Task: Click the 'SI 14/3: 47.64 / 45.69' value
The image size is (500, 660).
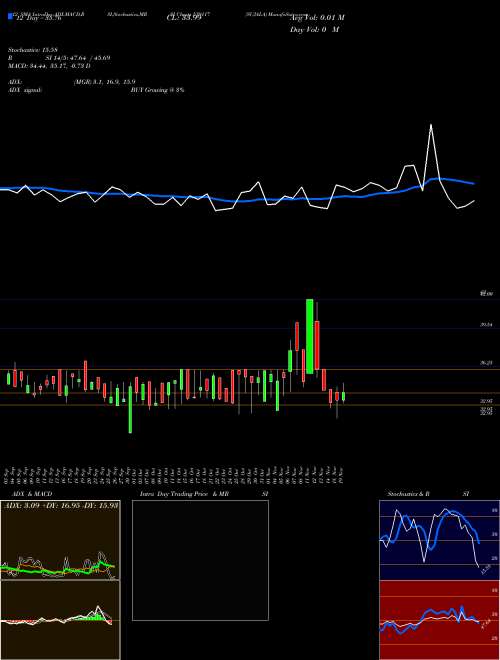Action: click(x=78, y=58)
